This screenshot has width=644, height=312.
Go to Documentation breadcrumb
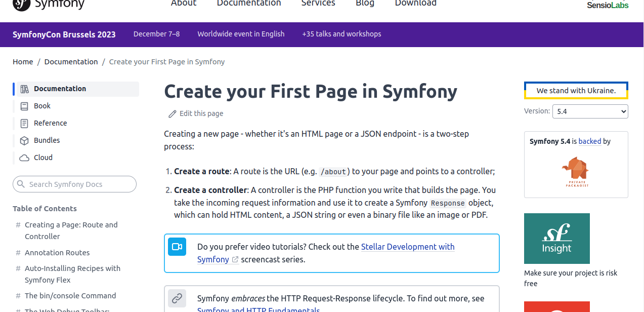[x=71, y=62]
